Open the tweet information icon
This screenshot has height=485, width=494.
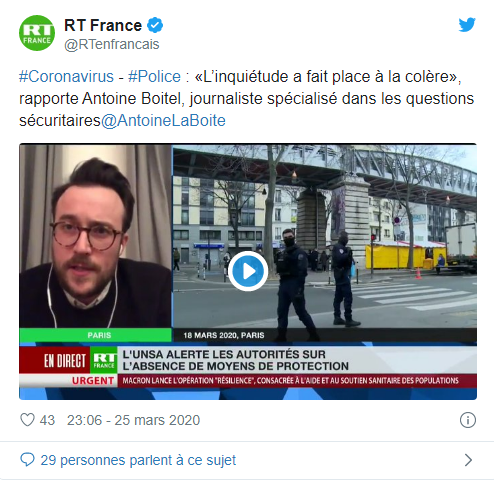468,420
